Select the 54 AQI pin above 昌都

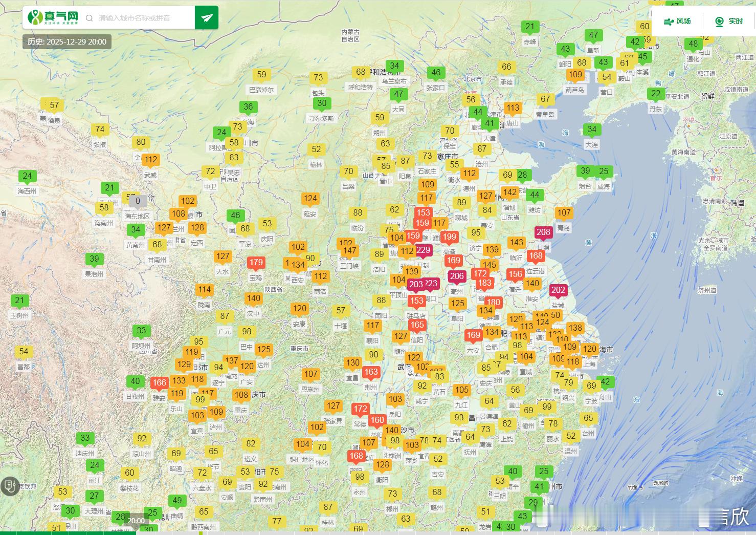[24, 352]
